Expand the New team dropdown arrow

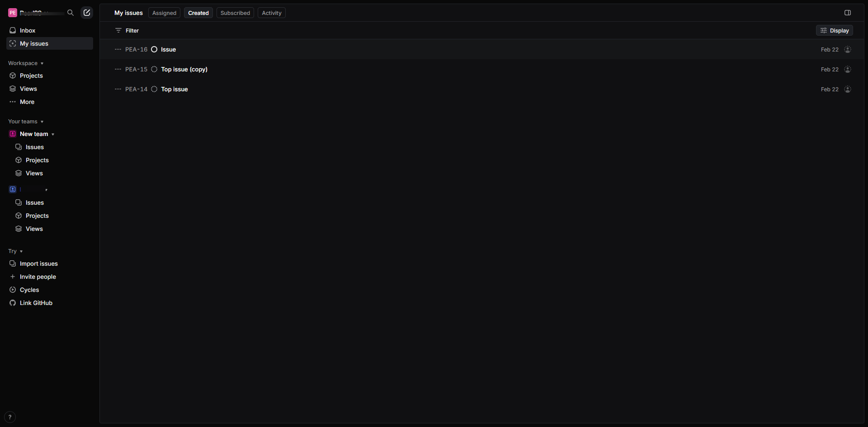click(x=53, y=135)
